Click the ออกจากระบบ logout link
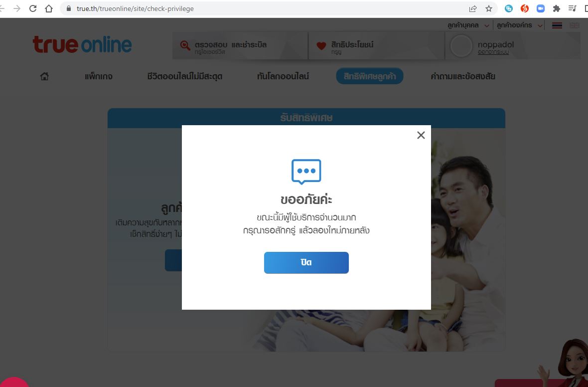Screen dimensions: 588x387 pyautogui.click(x=493, y=52)
